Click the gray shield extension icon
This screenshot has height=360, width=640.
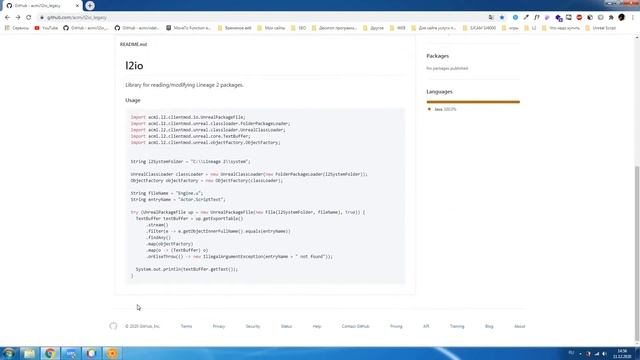click(x=600, y=18)
